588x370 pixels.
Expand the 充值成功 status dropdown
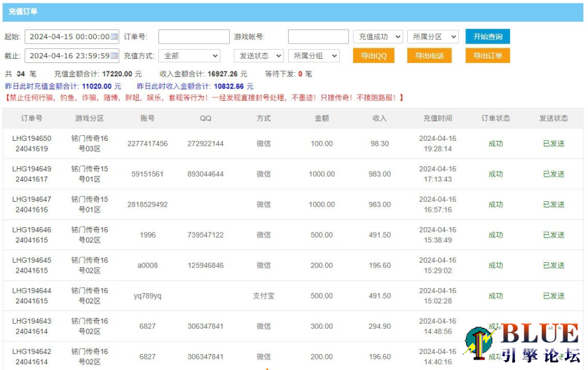(378, 37)
